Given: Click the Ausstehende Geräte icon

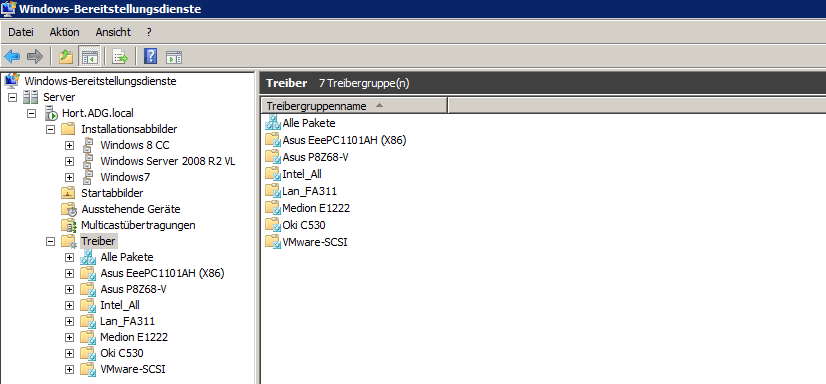Looking at the screenshot, I should (x=68, y=209).
